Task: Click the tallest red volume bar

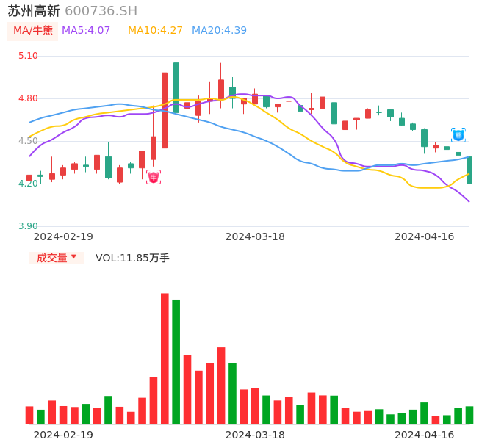Action: (165, 358)
